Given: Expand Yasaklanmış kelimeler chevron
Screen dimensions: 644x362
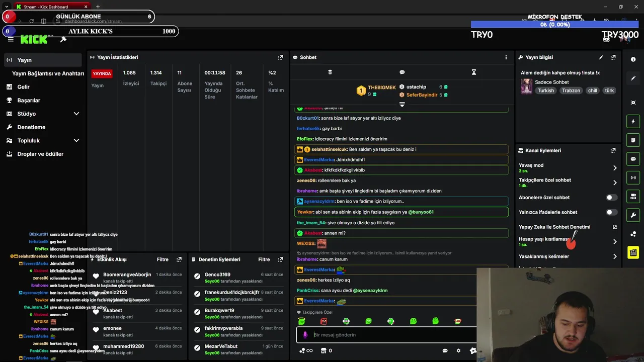Looking at the screenshot, I should tap(615, 256).
